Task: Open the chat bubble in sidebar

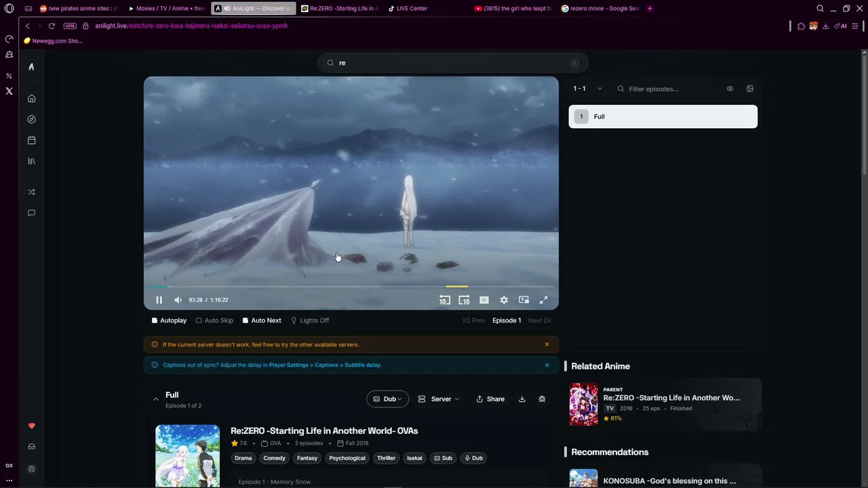Action: (31, 213)
